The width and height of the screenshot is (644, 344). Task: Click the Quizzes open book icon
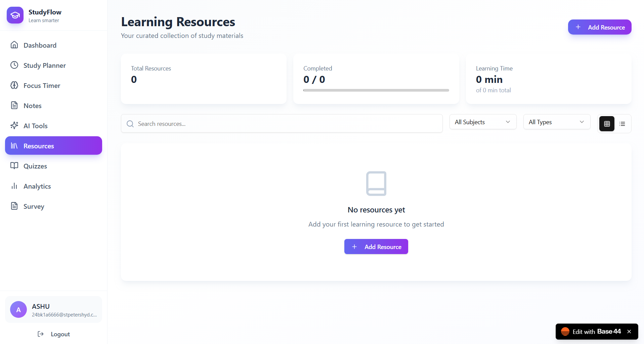tap(14, 166)
